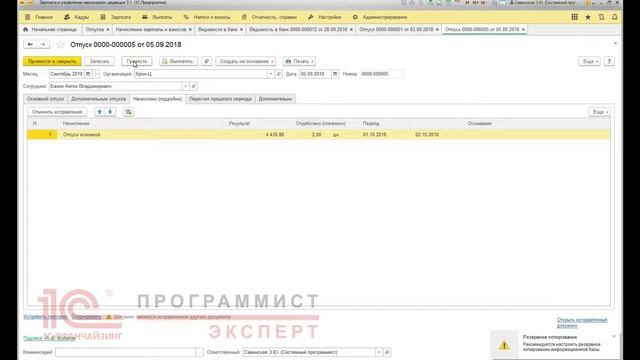Switch to the Пересчет прошлого периода tab

click(220, 99)
